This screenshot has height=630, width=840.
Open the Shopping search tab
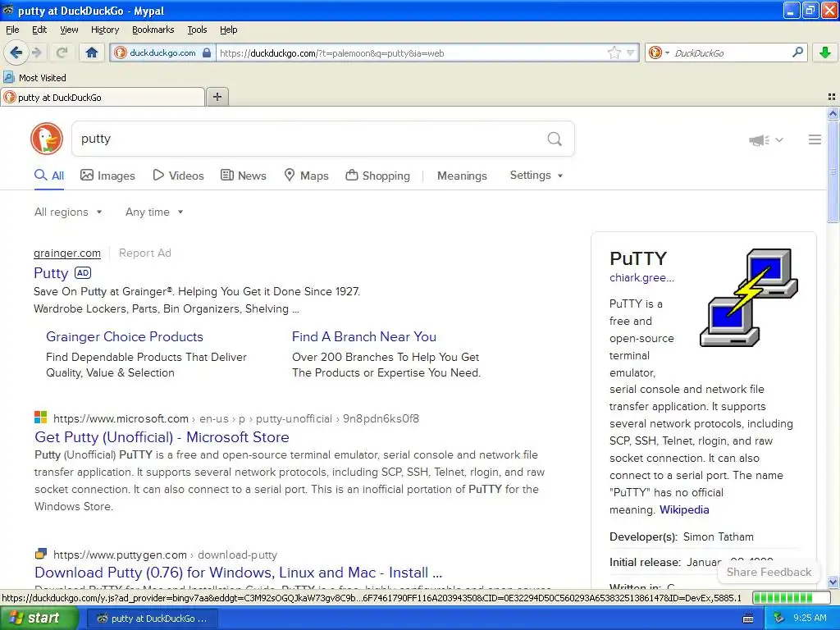click(377, 176)
